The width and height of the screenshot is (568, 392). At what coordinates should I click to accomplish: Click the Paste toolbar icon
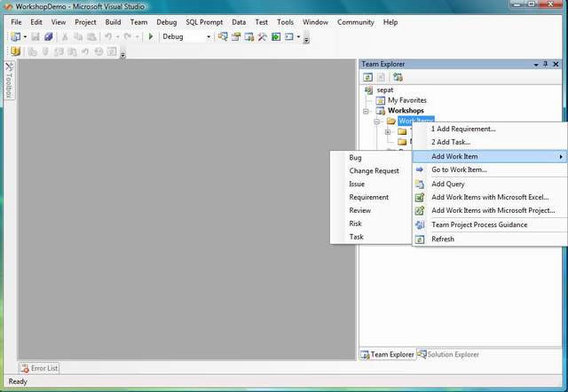point(91,37)
